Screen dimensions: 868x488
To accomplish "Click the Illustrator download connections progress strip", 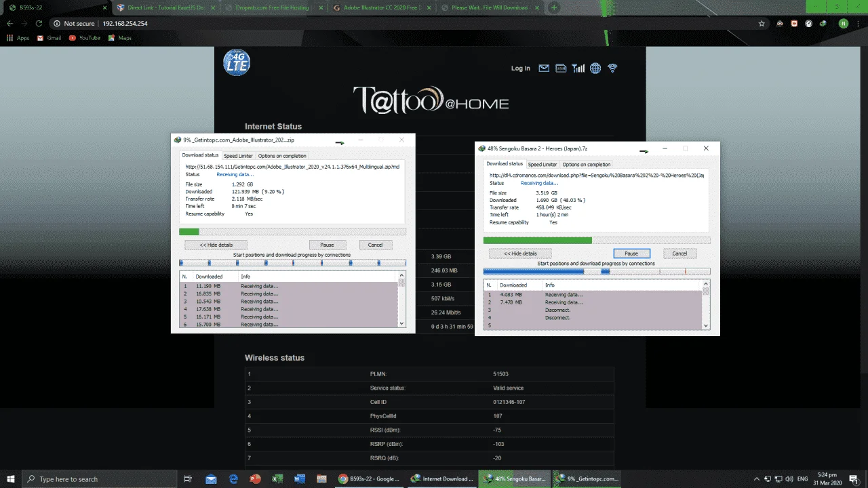I will [x=292, y=263].
